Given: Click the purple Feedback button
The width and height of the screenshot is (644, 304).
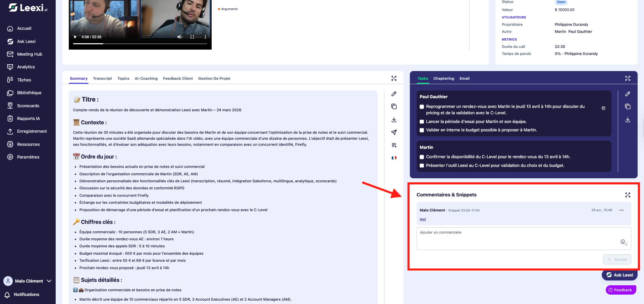Looking at the screenshot, I should (621, 290).
